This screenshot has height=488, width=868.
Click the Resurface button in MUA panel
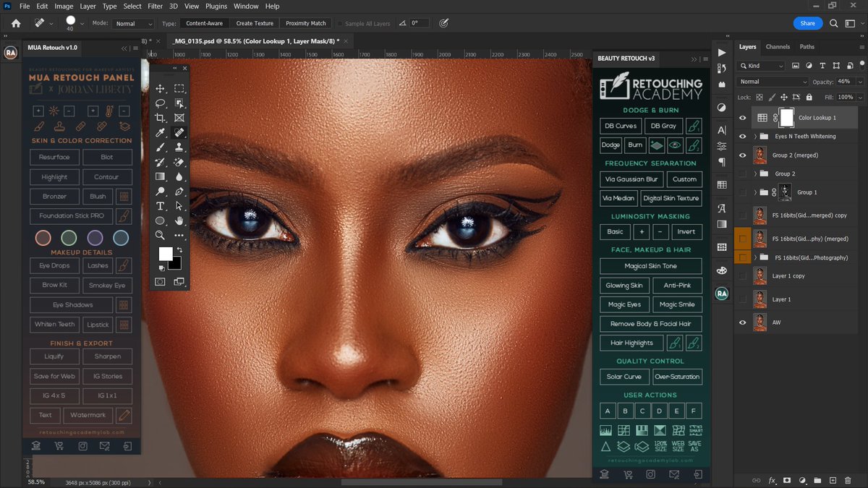coord(54,157)
